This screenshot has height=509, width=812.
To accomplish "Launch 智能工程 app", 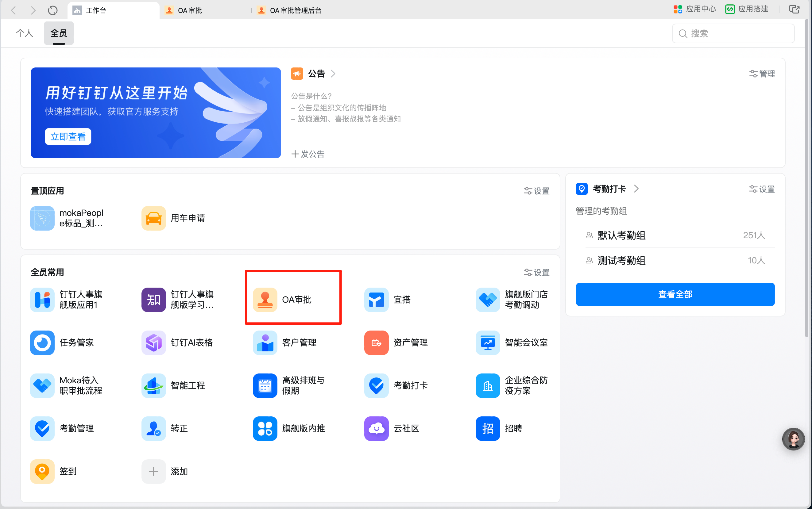I will [173, 385].
